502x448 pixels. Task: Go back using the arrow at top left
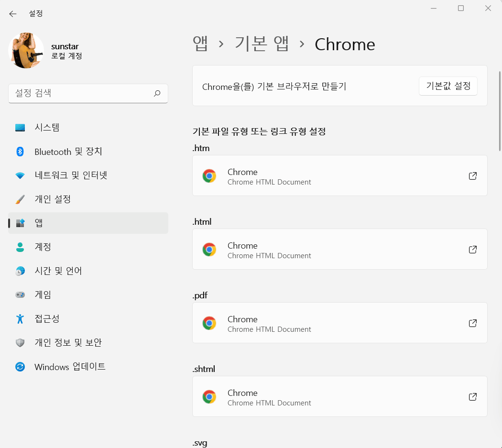click(x=13, y=14)
